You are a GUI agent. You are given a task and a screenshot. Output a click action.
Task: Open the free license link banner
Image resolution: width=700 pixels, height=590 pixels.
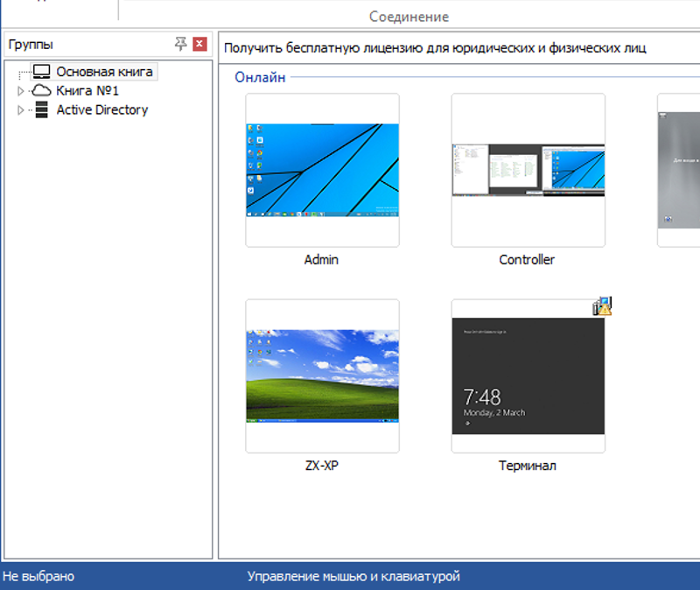(x=435, y=48)
